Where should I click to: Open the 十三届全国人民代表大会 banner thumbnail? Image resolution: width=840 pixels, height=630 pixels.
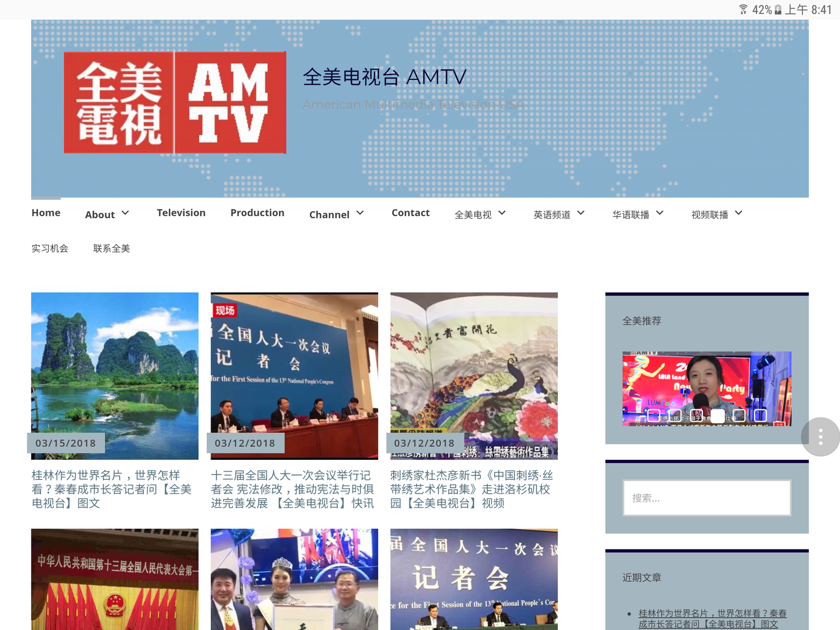pos(115,579)
